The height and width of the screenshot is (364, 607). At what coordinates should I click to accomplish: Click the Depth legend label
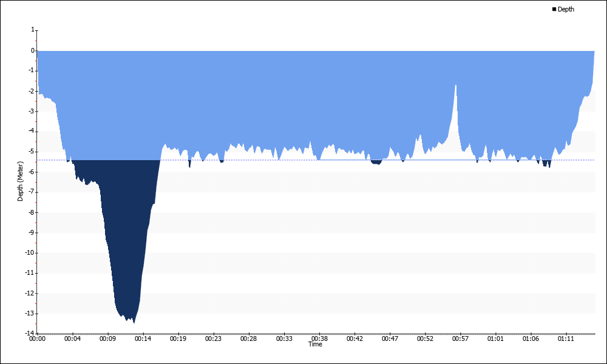[566, 9]
